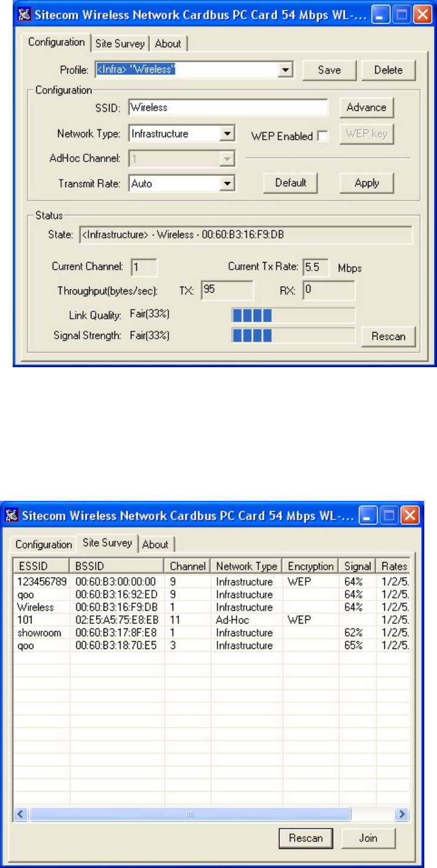Switch to Configuration tab in bottom window
Viewport: 437px width, 868px height.
(x=44, y=544)
